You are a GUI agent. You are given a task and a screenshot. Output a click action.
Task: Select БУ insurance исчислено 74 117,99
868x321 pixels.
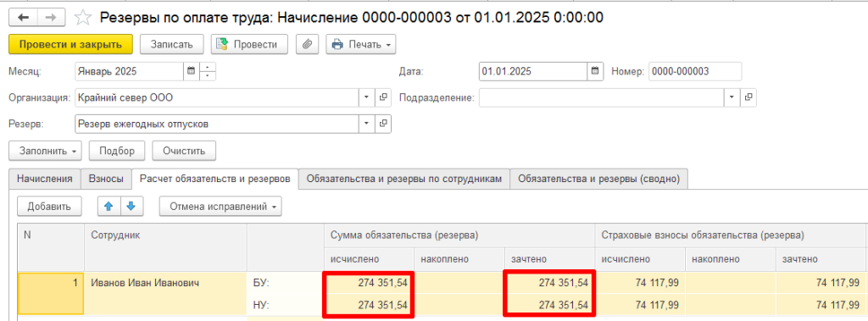640,283
